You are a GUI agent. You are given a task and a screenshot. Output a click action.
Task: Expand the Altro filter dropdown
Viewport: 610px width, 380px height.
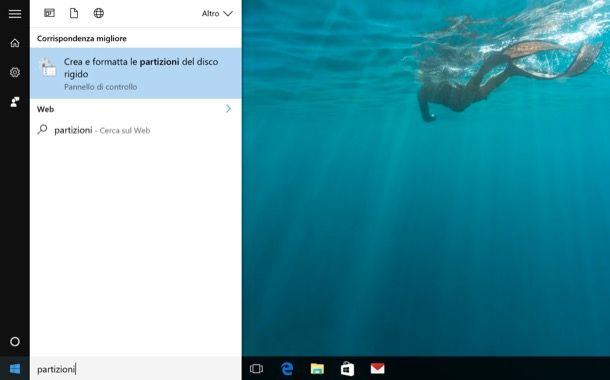(x=217, y=14)
